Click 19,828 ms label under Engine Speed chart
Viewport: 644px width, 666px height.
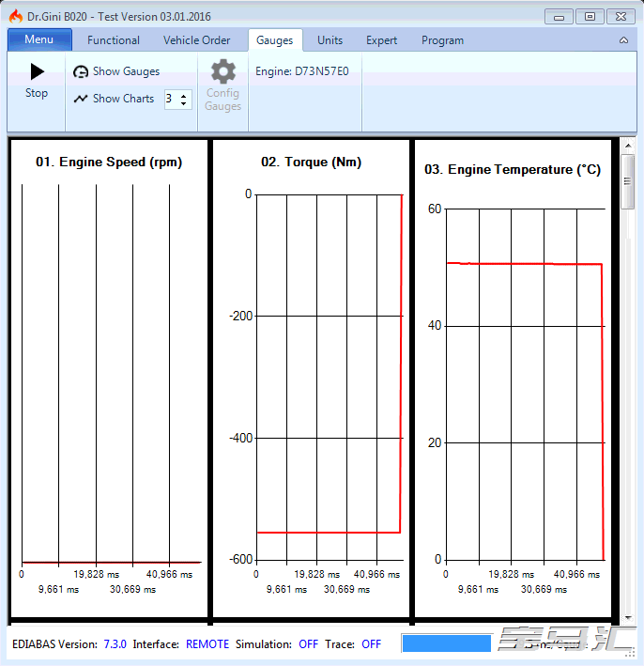tap(97, 574)
